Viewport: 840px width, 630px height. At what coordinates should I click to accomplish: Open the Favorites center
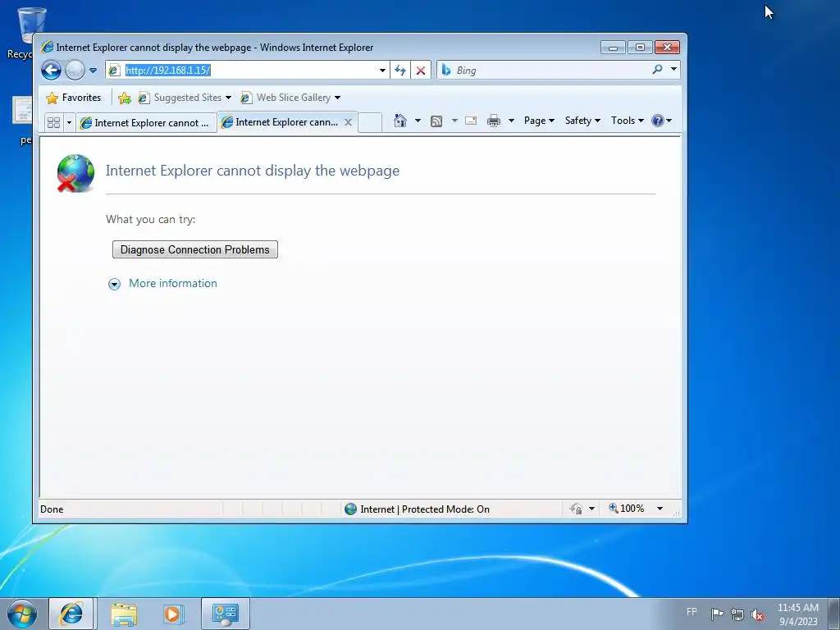pos(74,98)
